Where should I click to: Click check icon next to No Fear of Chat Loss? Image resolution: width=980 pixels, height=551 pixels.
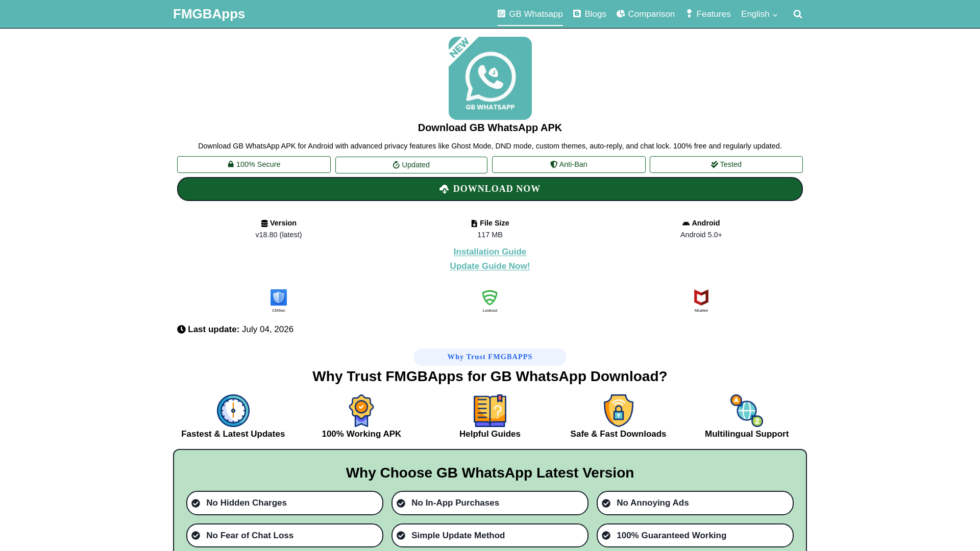(x=196, y=536)
